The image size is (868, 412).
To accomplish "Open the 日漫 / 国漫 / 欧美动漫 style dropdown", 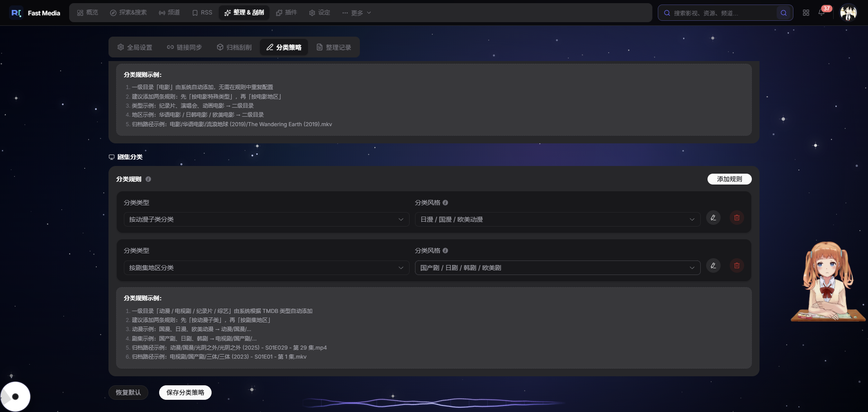I will pyautogui.click(x=557, y=219).
